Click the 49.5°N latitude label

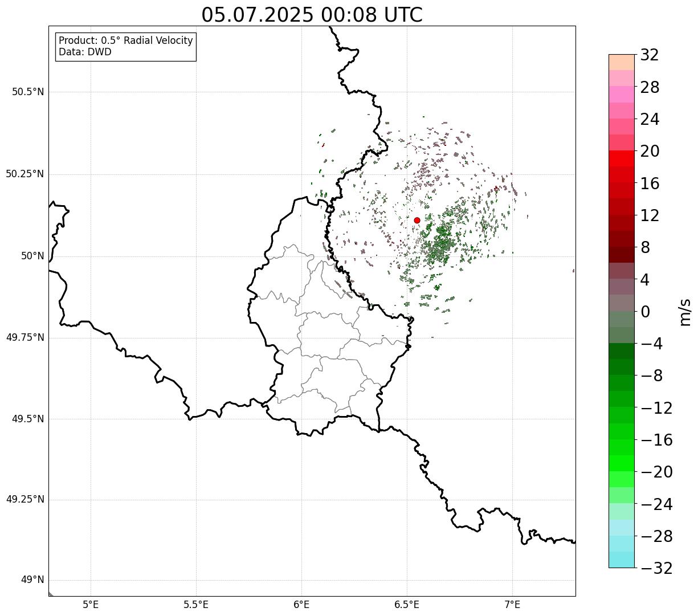(28, 419)
